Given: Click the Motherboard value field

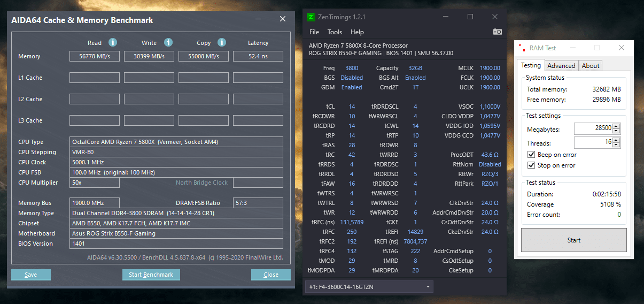Looking at the screenshot, I should (x=176, y=233).
